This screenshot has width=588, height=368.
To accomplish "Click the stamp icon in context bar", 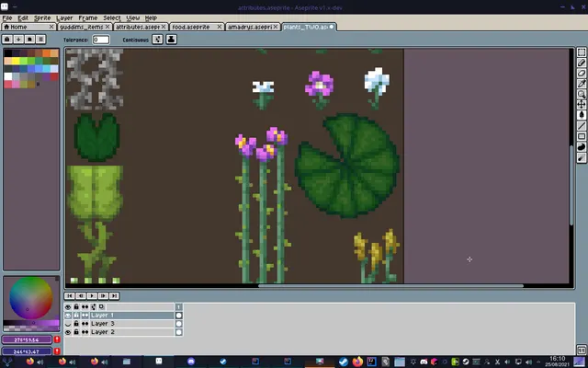I will pos(172,40).
